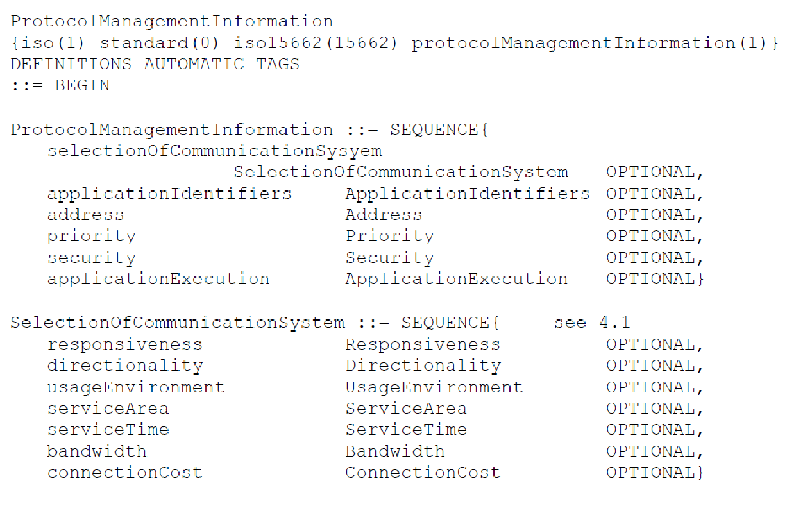Viewport: 812px width, 506px height.
Task: Click the UsageEnvironment type name
Action: click(434, 387)
